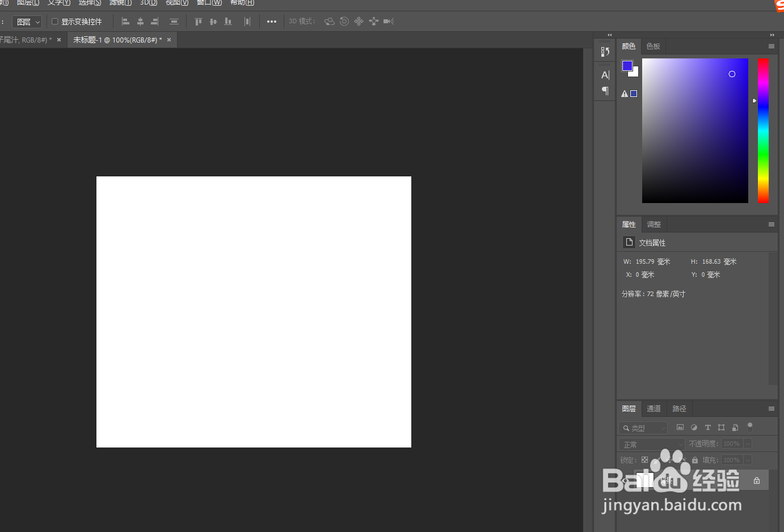
Task: Toggle lock transparent pixels
Action: (x=644, y=460)
